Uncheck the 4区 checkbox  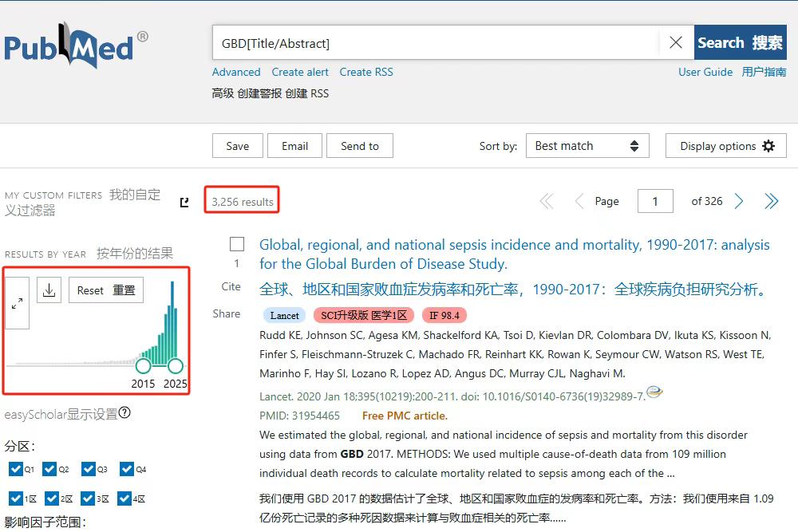[x=124, y=499]
